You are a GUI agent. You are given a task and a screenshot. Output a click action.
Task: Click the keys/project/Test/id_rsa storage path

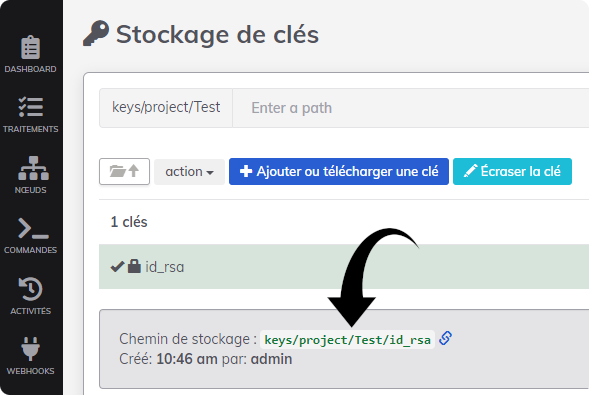pyautogui.click(x=347, y=340)
